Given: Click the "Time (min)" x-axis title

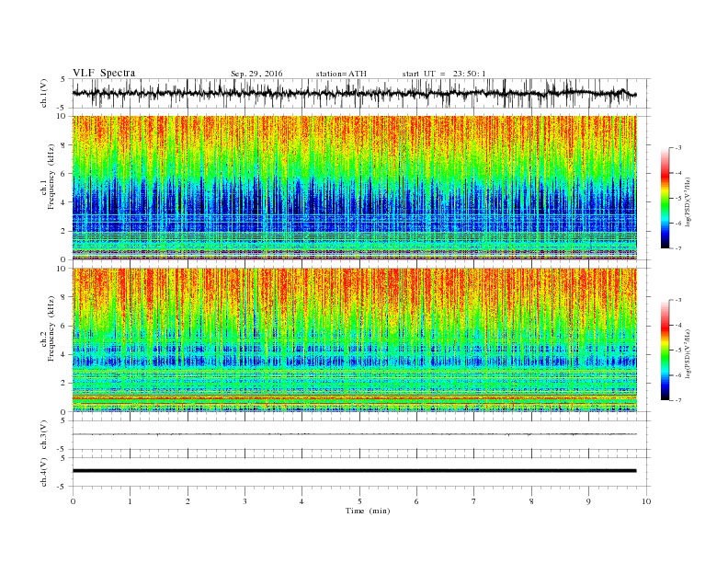Looking at the screenshot, I should pyautogui.click(x=368, y=511).
